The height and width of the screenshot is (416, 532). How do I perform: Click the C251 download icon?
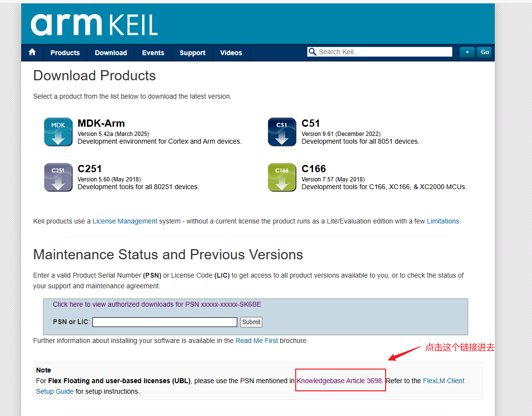click(58, 177)
